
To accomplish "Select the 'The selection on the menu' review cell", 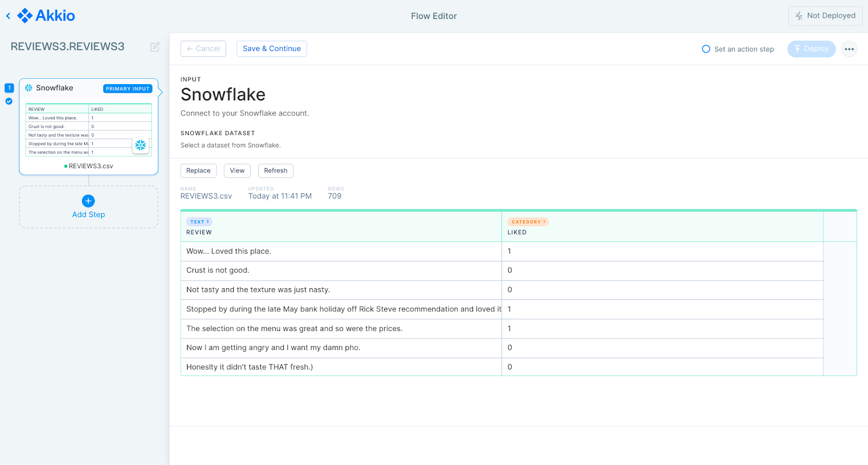I will click(x=341, y=329).
